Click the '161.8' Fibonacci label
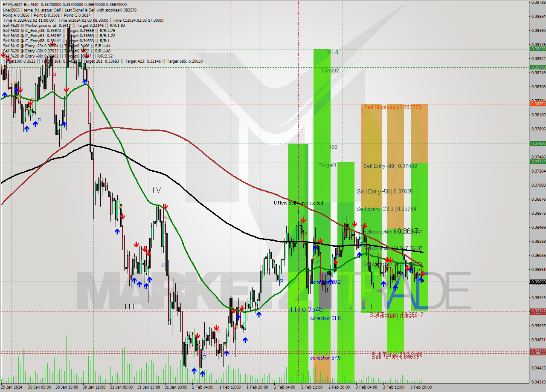Screen dimensions: 546x392 click(332, 52)
